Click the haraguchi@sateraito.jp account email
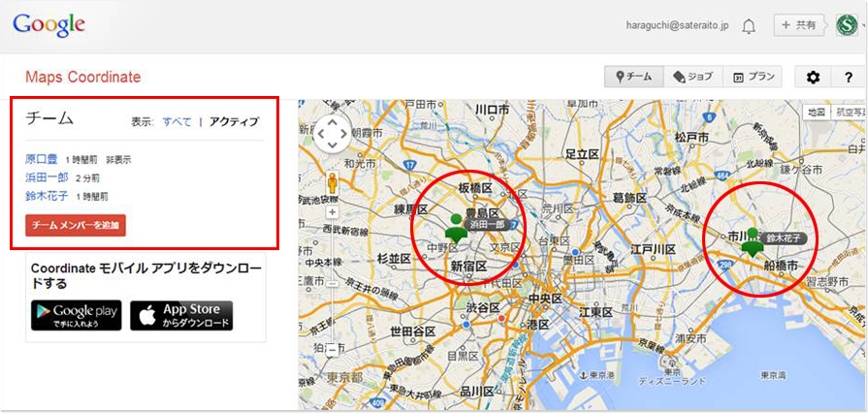 [x=677, y=25]
